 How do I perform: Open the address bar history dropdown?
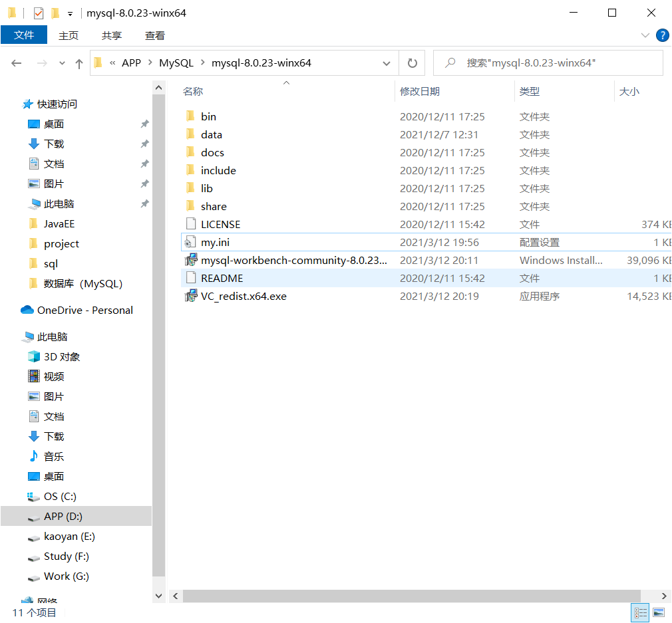(x=386, y=63)
